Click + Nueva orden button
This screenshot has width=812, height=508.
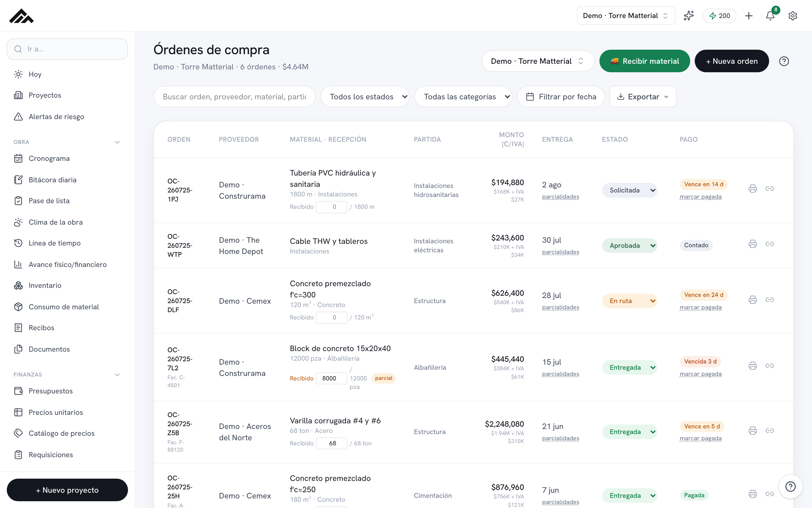731,61
